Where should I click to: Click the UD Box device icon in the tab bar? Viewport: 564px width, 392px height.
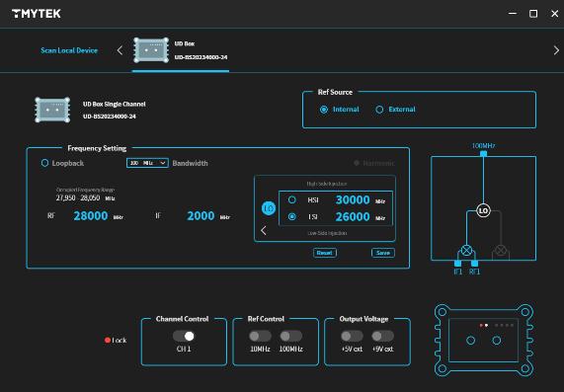point(151,50)
